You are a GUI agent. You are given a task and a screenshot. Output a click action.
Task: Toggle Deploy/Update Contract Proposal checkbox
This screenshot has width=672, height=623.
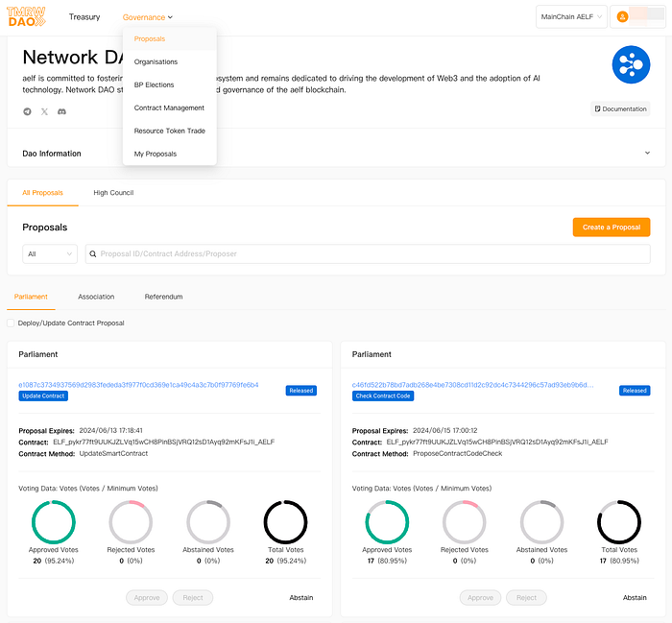[x=11, y=323]
